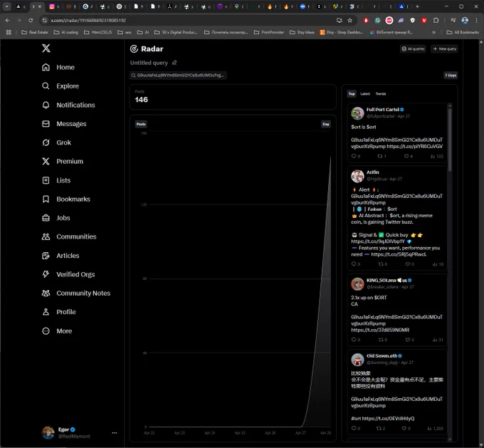Click Arifin's profile avatar
484x448 pixels.
[x=357, y=176]
